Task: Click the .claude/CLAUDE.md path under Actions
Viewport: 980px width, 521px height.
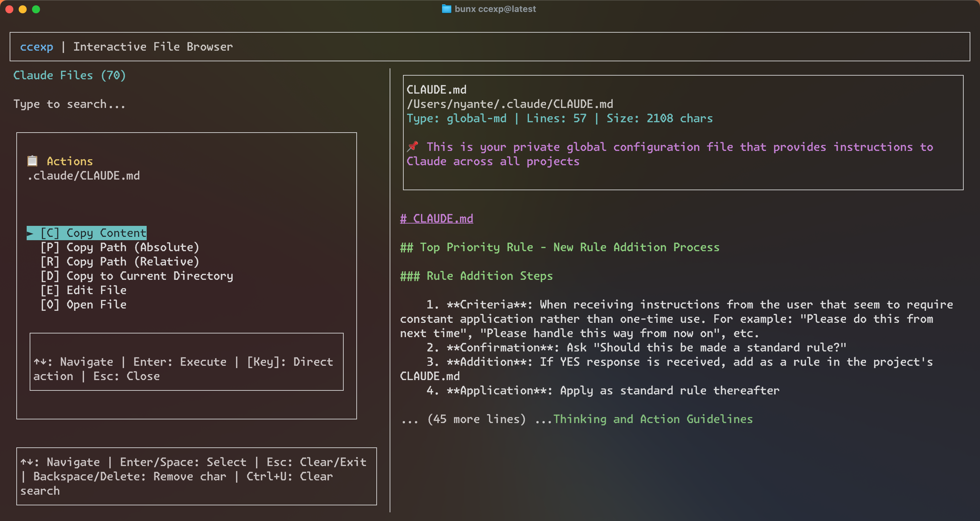Action: (84, 175)
